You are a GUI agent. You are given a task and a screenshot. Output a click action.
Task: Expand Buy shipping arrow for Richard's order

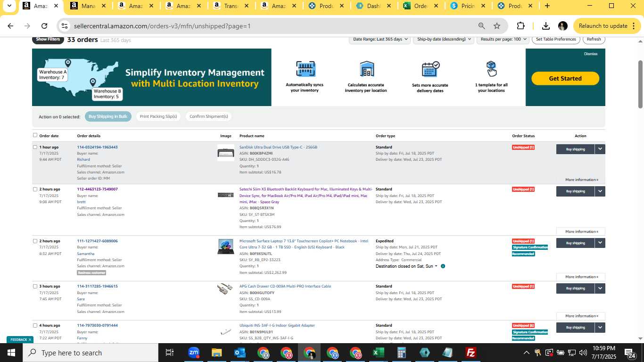pos(600,149)
